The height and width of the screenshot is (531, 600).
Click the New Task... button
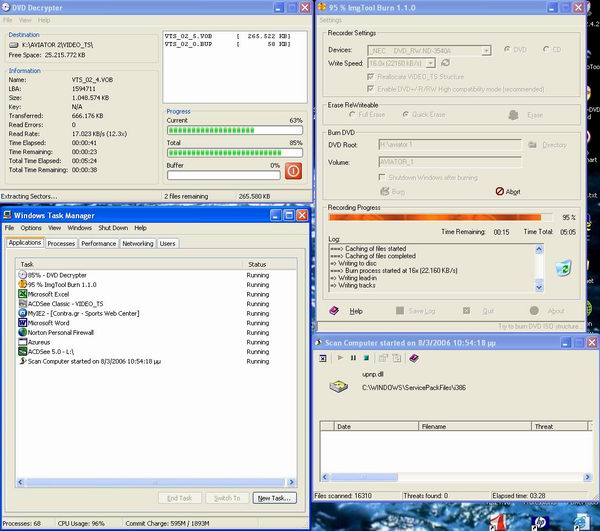pos(274,498)
